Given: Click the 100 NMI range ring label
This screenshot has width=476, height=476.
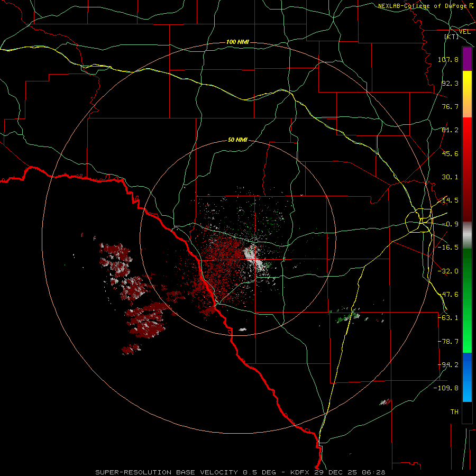Looking at the screenshot, I should [x=237, y=42].
